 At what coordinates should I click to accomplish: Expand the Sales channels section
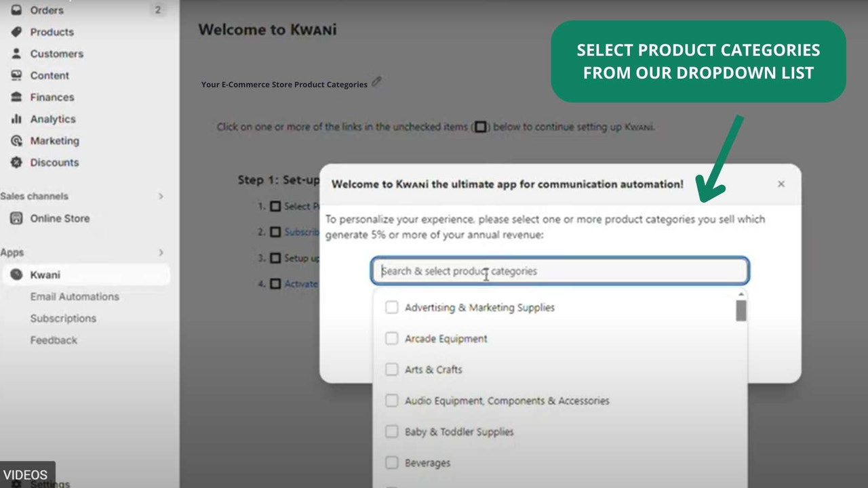(161, 197)
